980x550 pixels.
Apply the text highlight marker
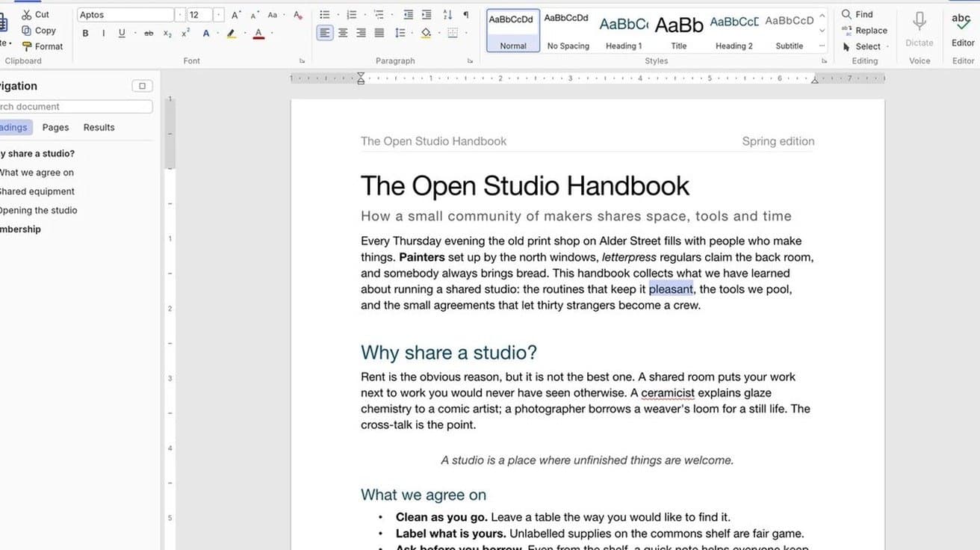231,34
